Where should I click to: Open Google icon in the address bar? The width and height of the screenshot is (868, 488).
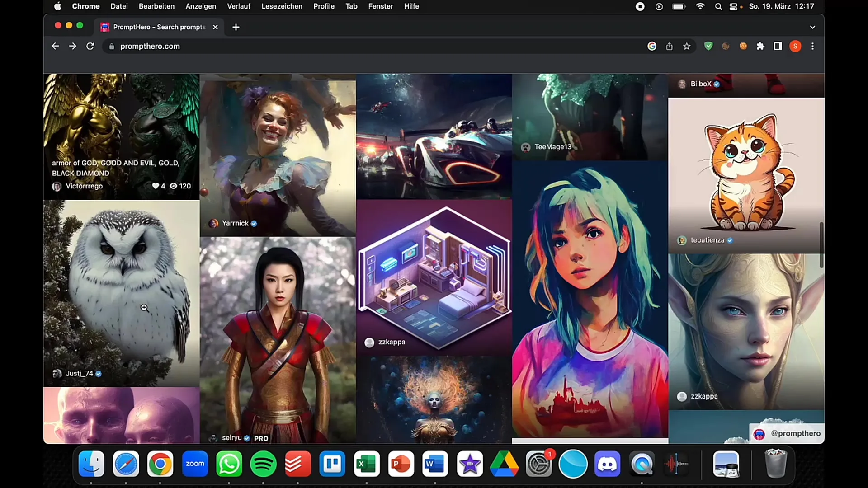pos(652,46)
